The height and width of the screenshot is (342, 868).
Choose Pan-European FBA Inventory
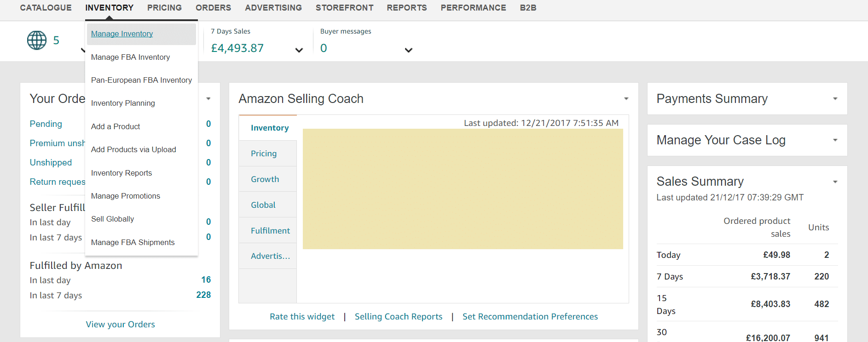click(141, 80)
